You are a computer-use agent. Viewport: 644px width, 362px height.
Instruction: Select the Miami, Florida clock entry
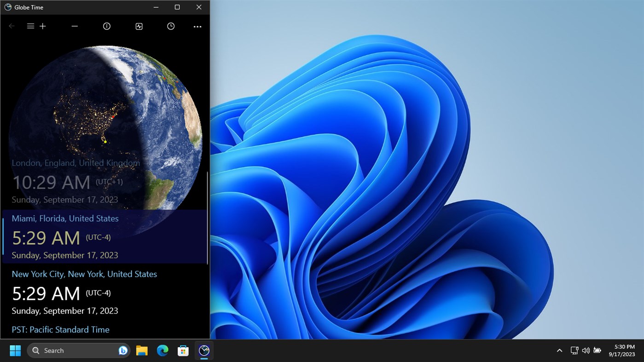click(105, 236)
